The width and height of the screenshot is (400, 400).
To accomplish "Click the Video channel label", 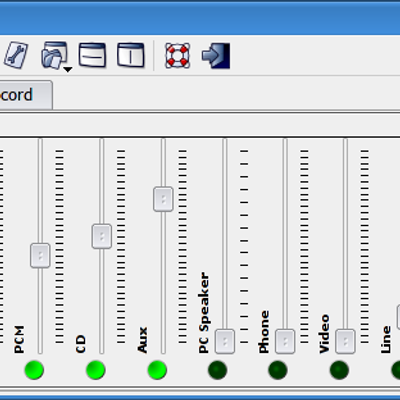I will tap(324, 334).
